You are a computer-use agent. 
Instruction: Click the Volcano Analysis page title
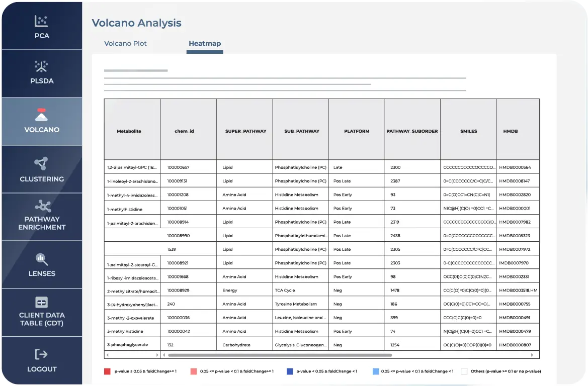136,23
